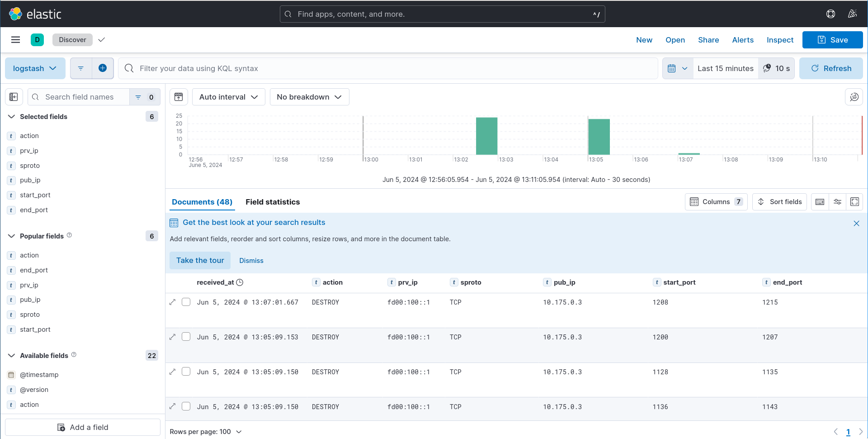The width and height of the screenshot is (868, 439).
Task: Expand the 13:05:09.153 document row
Action: point(172,337)
